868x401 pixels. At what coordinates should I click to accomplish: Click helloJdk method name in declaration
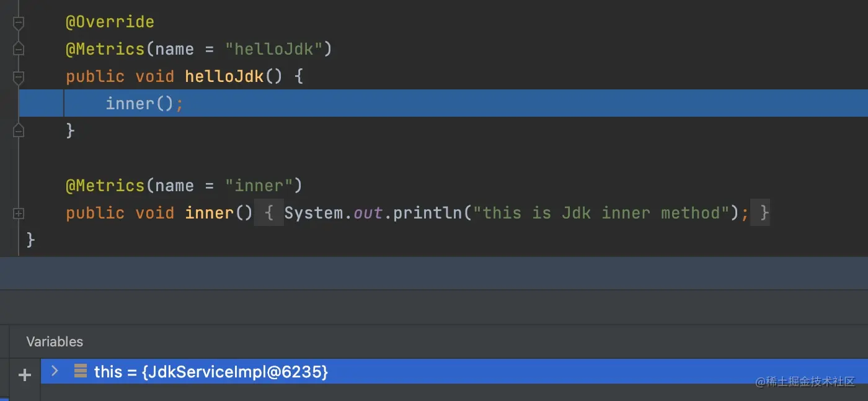click(224, 76)
